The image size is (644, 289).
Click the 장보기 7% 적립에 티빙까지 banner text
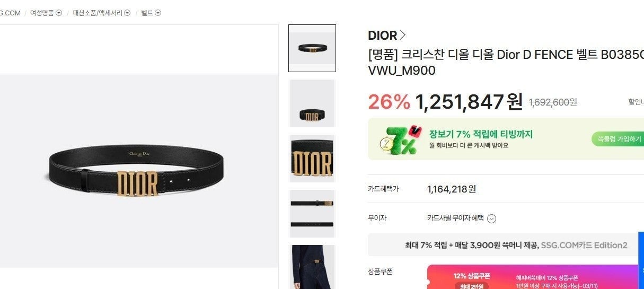pos(481,134)
